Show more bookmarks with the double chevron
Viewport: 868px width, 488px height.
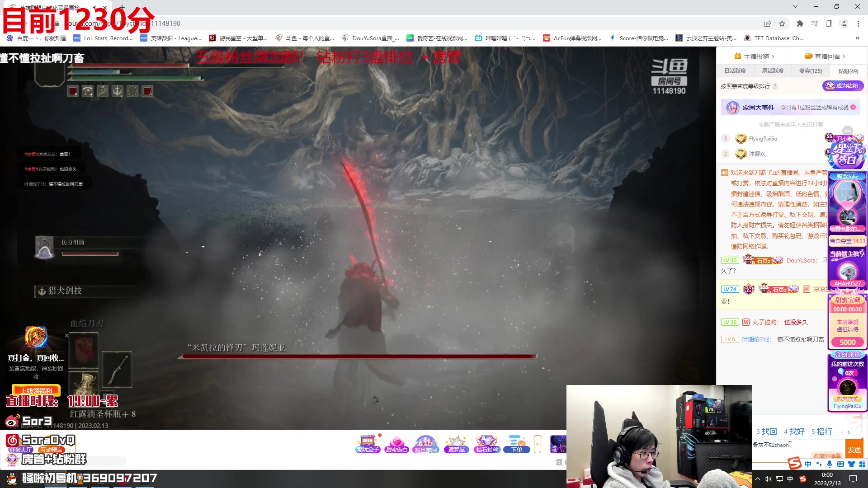pos(858,38)
